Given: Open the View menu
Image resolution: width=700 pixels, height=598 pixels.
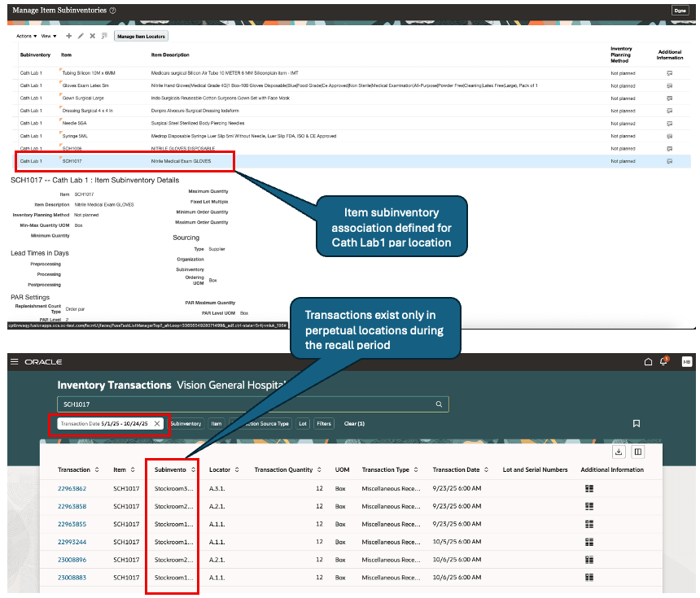Looking at the screenshot, I should coord(49,36).
